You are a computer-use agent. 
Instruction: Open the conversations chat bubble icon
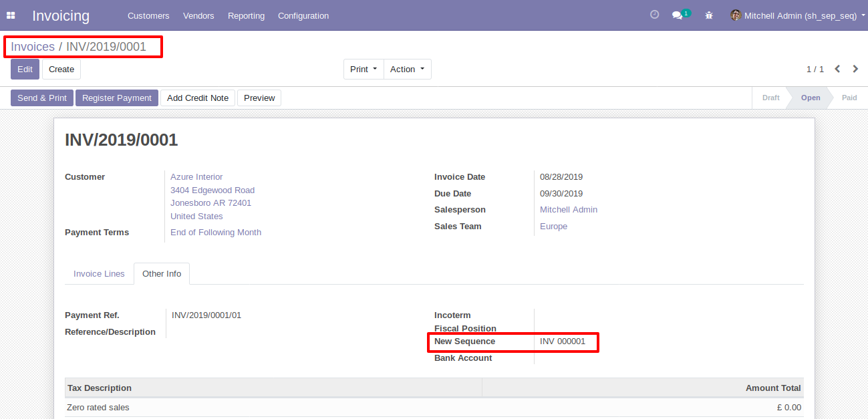pos(678,15)
